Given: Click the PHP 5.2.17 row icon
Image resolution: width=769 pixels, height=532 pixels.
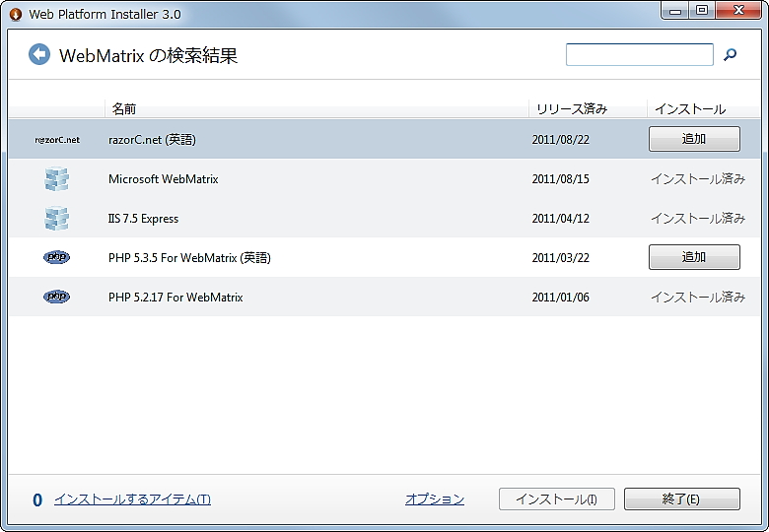Looking at the screenshot, I should point(56,297).
